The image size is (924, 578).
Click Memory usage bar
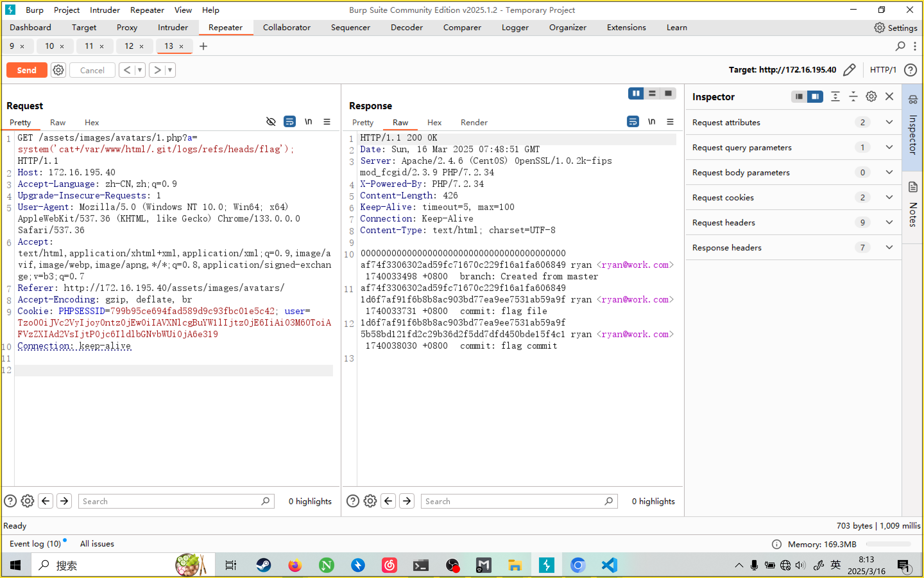coord(888,544)
